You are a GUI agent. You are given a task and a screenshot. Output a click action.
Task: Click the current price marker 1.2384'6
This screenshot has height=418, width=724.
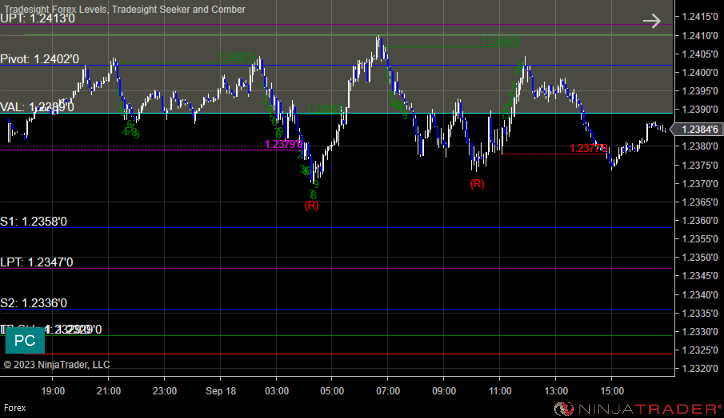697,129
